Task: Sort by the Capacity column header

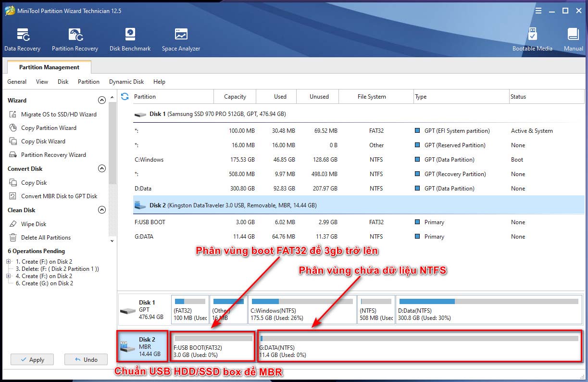Action: pyautogui.click(x=235, y=97)
